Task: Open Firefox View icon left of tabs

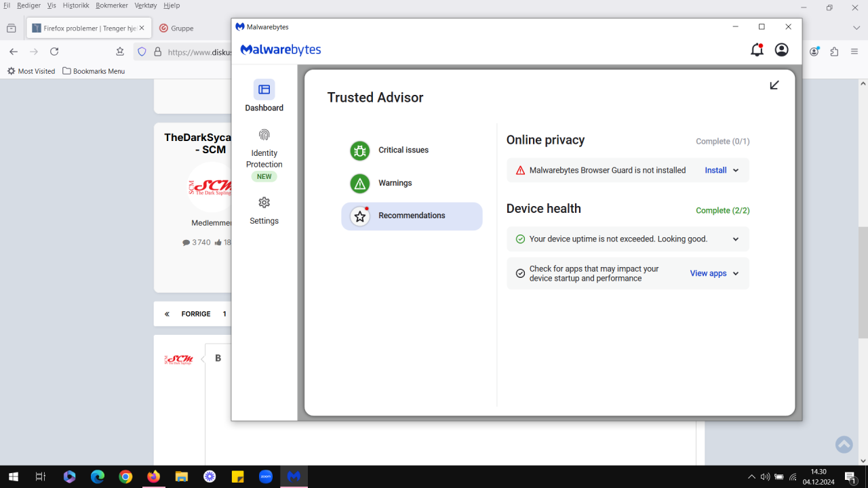Action: [12, 28]
